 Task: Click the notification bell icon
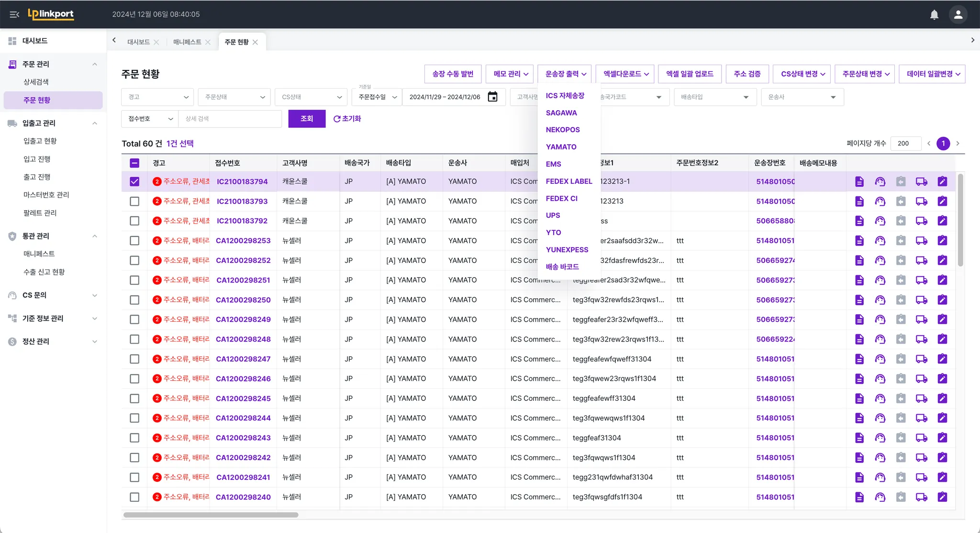934,14
